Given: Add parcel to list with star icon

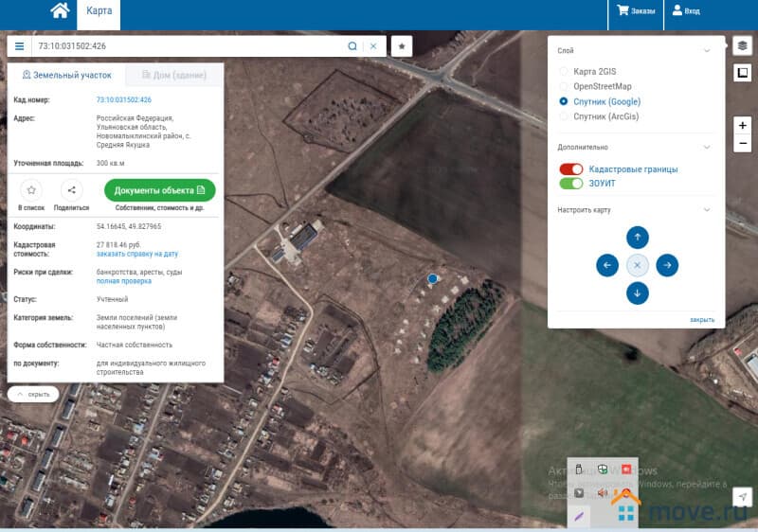Looking at the screenshot, I should (31, 190).
